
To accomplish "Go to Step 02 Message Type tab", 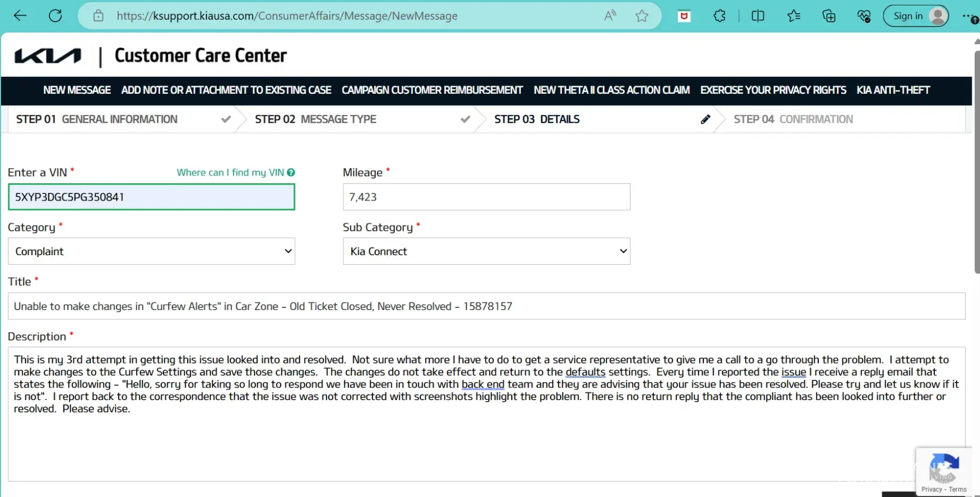I will click(x=315, y=119).
